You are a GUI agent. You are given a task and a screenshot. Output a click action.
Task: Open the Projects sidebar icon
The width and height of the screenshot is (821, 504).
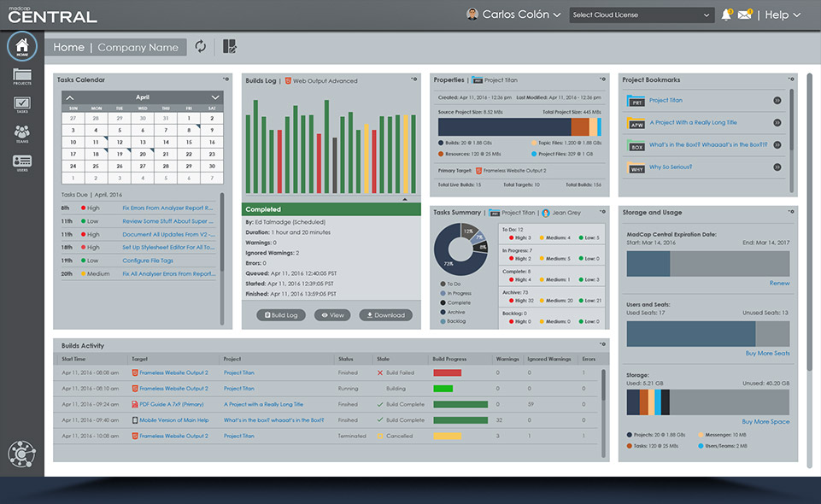pos(22,76)
